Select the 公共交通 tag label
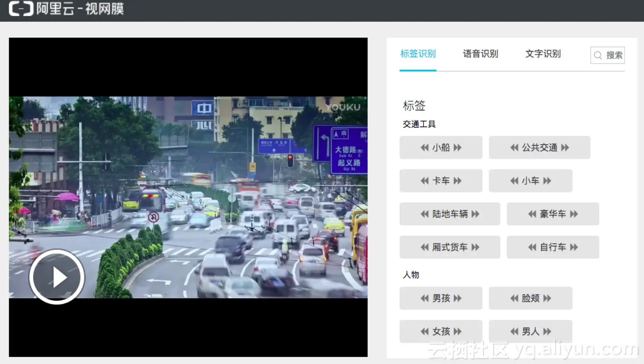 point(540,148)
